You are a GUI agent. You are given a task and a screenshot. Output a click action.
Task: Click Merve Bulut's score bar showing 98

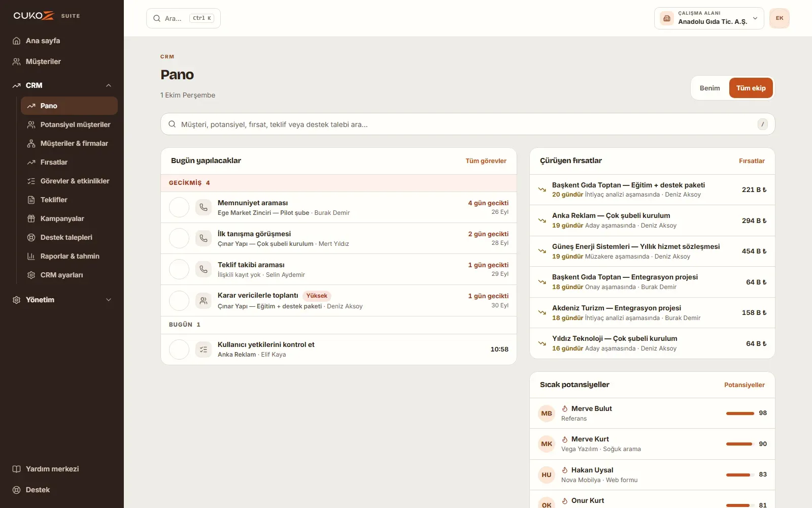[740, 413]
